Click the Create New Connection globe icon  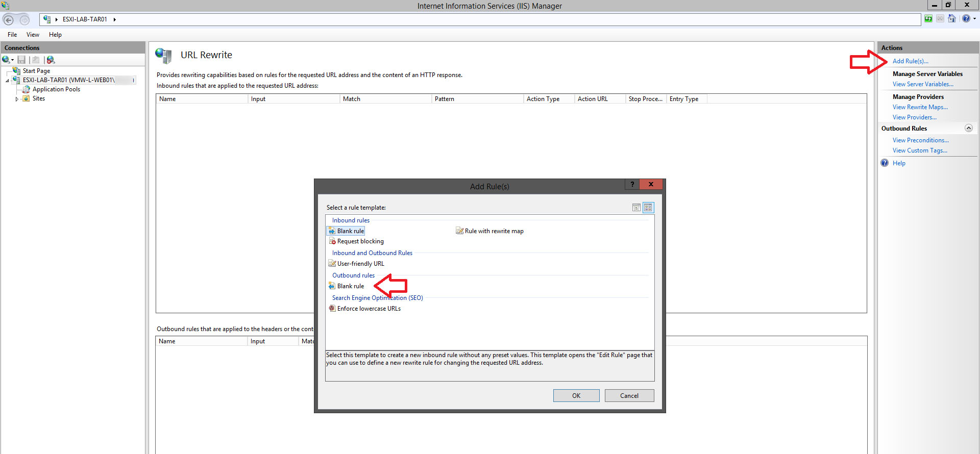(6, 60)
